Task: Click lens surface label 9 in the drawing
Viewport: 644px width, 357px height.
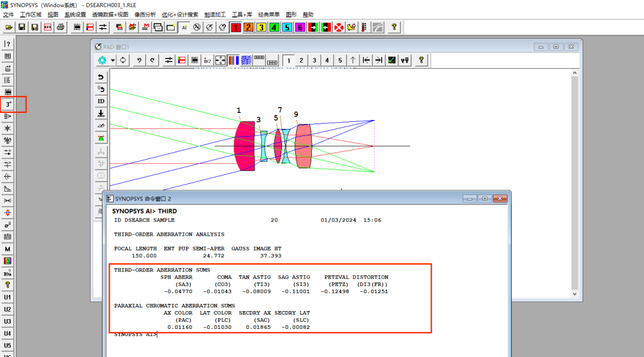Action: click(x=296, y=115)
